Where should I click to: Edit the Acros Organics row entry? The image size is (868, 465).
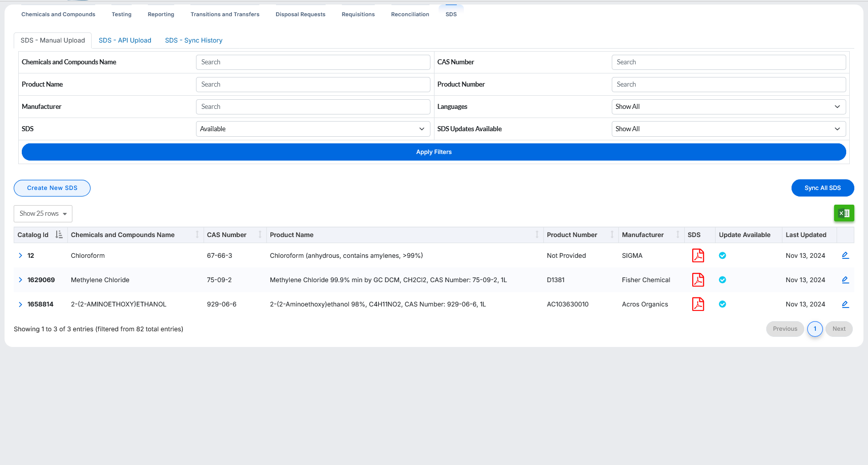pyautogui.click(x=845, y=304)
